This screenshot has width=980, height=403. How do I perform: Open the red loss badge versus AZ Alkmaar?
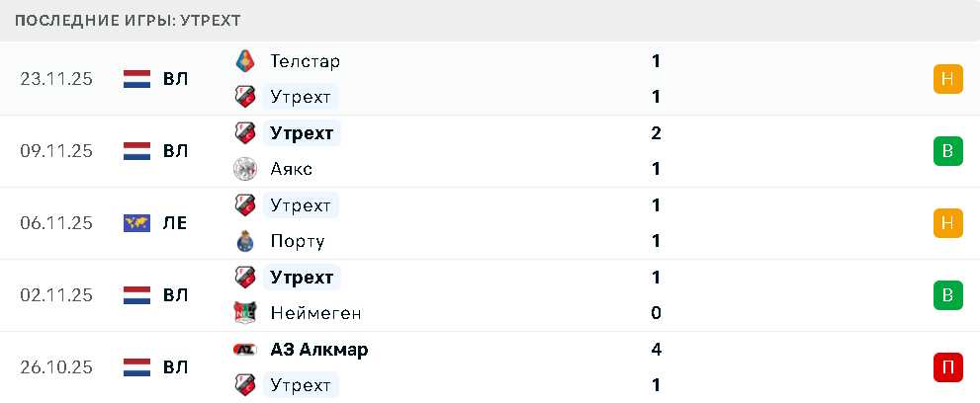click(947, 367)
